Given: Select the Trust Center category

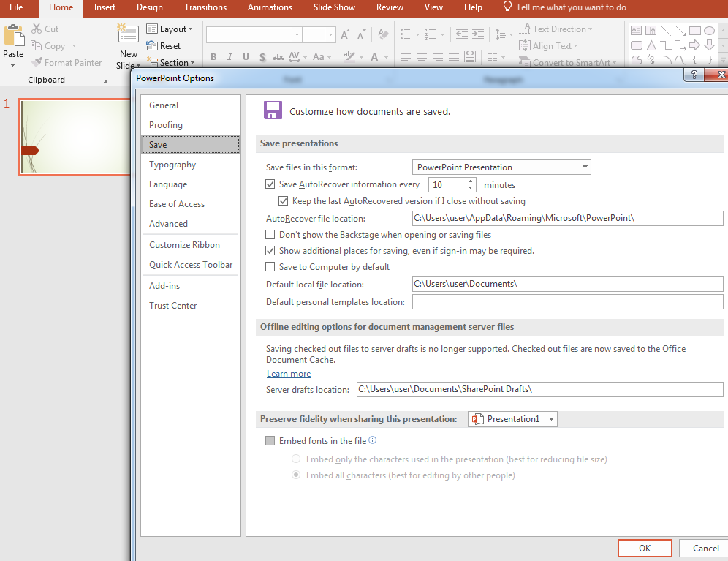Looking at the screenshot, I should [191, 305].
